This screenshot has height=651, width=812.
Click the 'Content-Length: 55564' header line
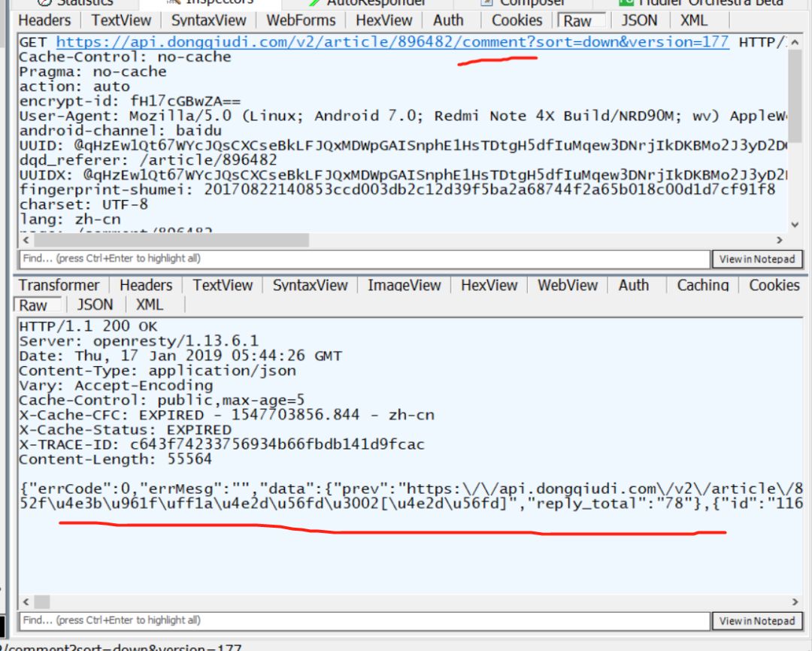coord(116,459)
